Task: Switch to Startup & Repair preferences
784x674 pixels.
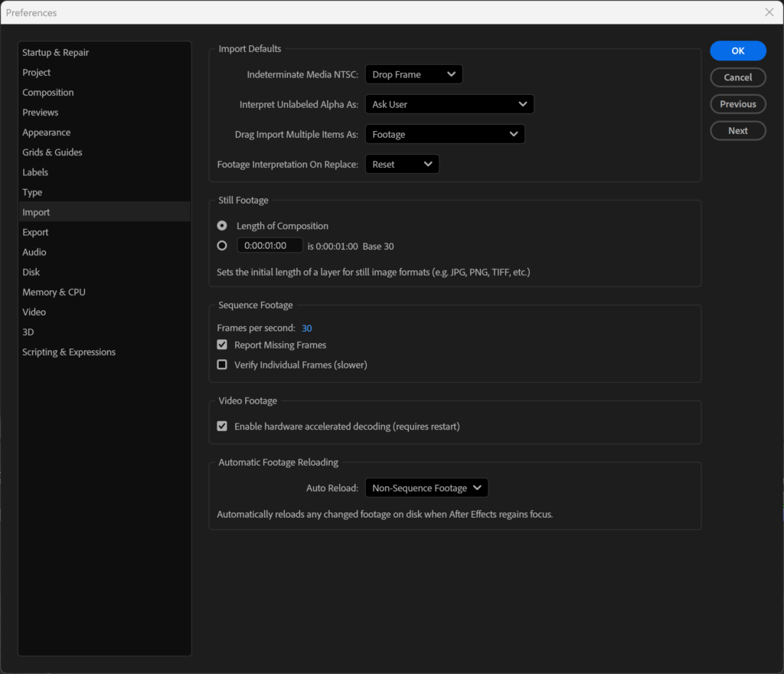Action: [x=55, y=52]
